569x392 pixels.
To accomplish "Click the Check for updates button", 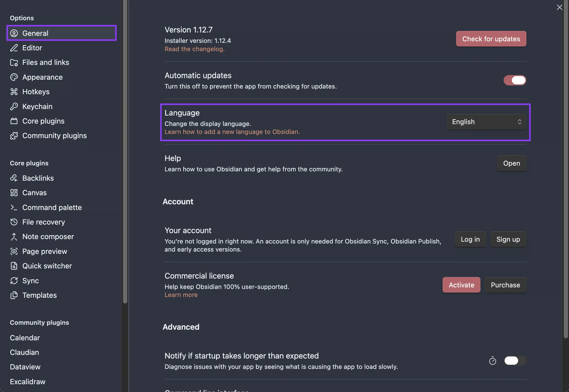I will point(491,39).
